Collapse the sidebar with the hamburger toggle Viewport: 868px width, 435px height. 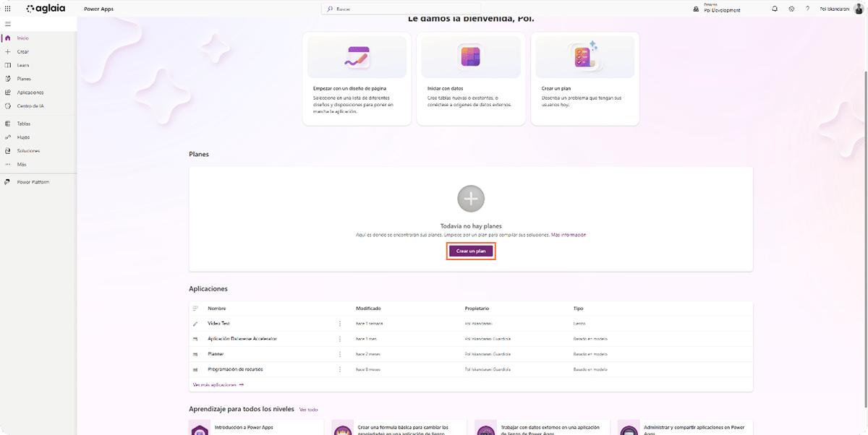(7, 23)
